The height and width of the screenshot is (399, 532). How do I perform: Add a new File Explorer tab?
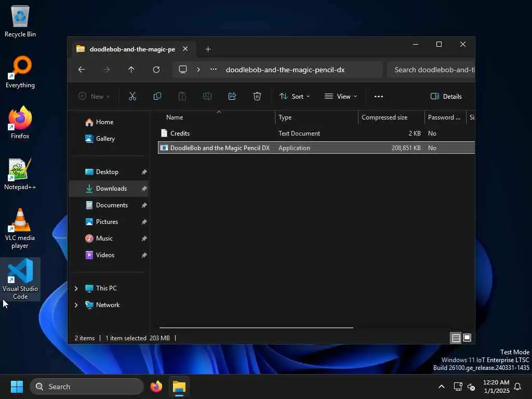coord(208,49)
